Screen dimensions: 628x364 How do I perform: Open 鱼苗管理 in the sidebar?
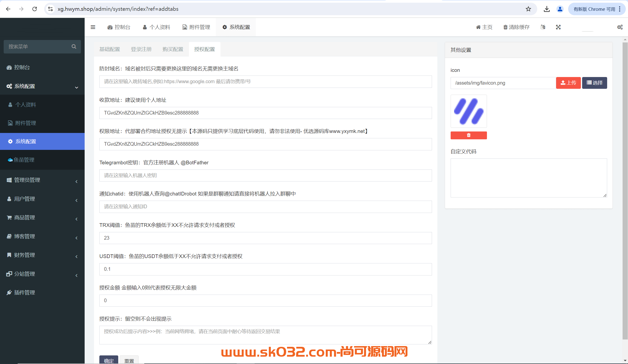pyautogui.click(x=42, y=160)
